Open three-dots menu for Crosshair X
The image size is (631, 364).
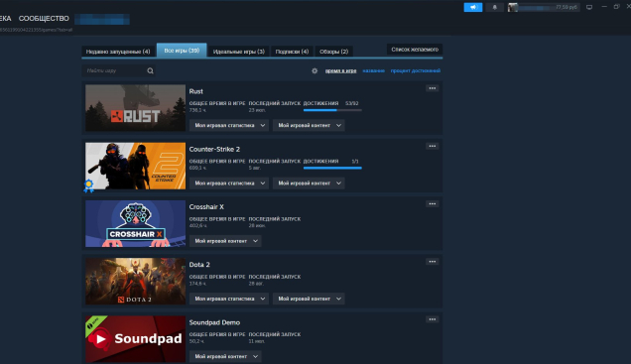(x=433, y=204)
